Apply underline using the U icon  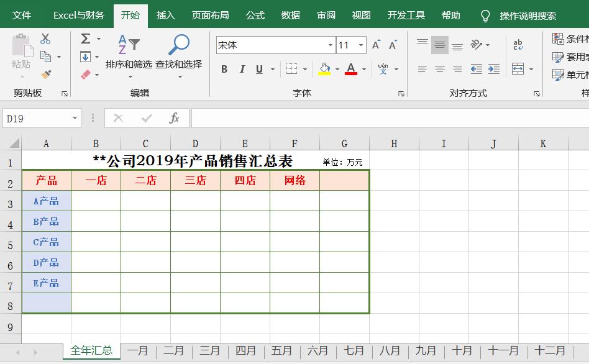pos(258,70)
